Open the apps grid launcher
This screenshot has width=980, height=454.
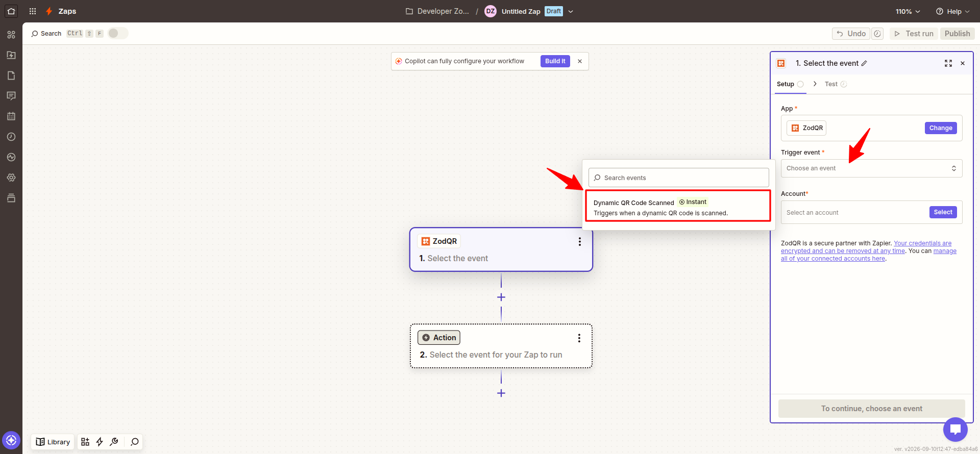tap(33, 11)
